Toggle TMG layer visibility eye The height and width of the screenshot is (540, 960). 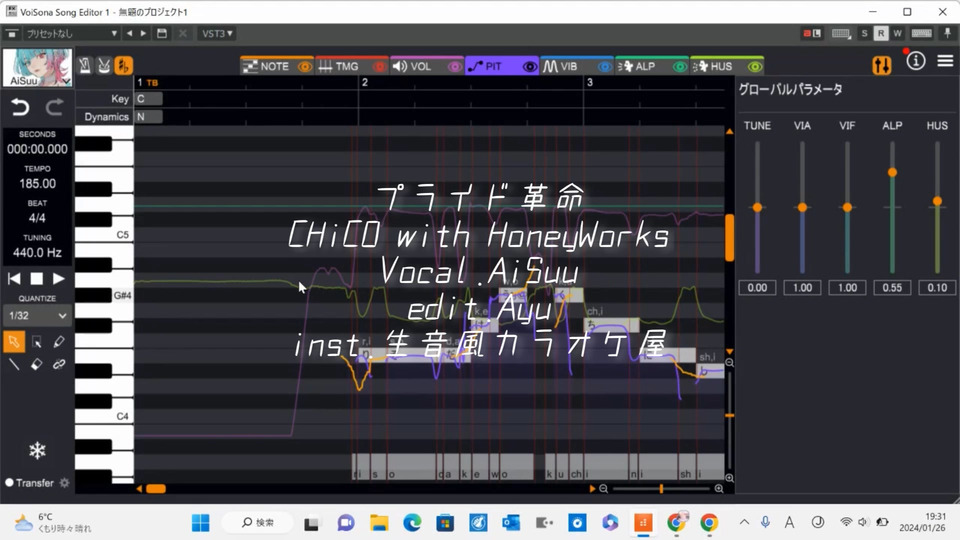click(x=380, y=66)
